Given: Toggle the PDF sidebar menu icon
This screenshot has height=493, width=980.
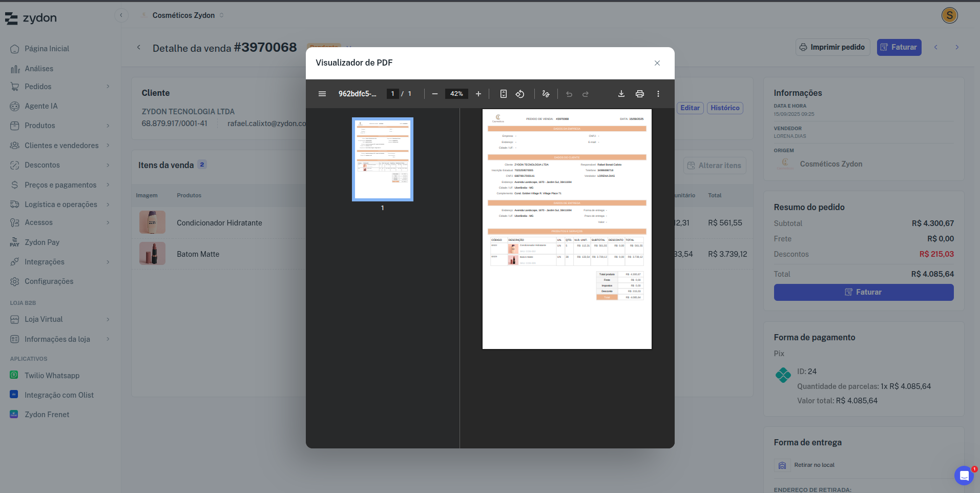Looking at the screenshot, I should coord(322,94).
